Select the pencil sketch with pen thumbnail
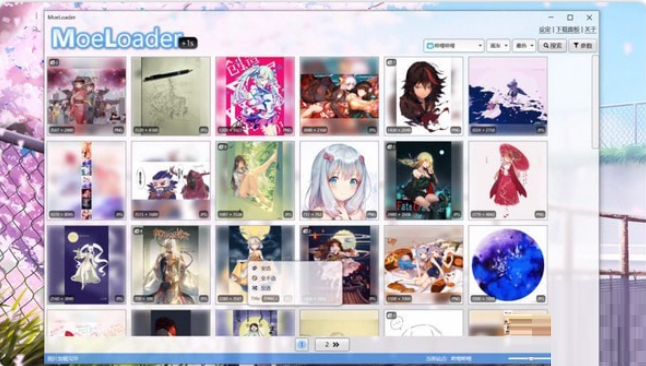The image size is (646, 366). click(171, 96)
